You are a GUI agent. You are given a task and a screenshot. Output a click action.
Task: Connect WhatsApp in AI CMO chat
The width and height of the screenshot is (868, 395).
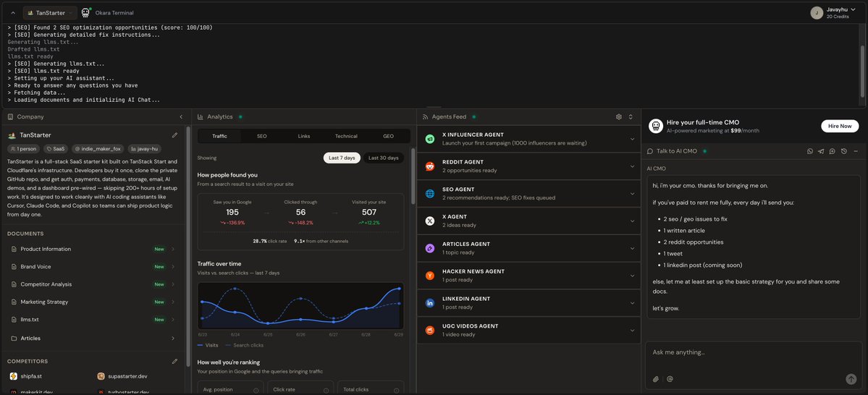(810, 151)
